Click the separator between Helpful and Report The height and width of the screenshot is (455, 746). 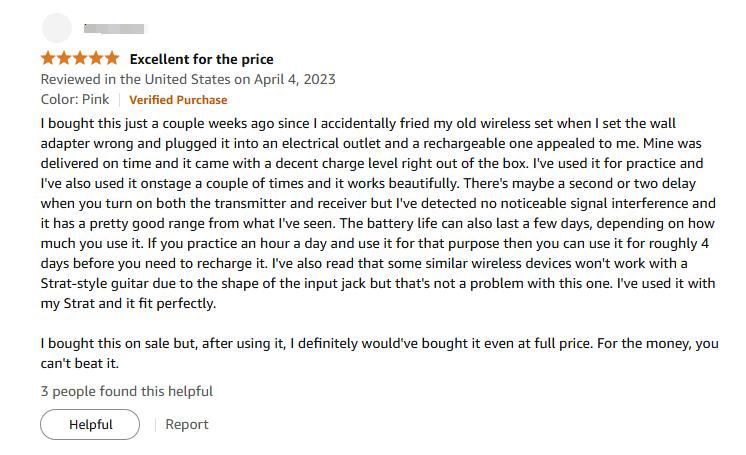coord(155,424)
